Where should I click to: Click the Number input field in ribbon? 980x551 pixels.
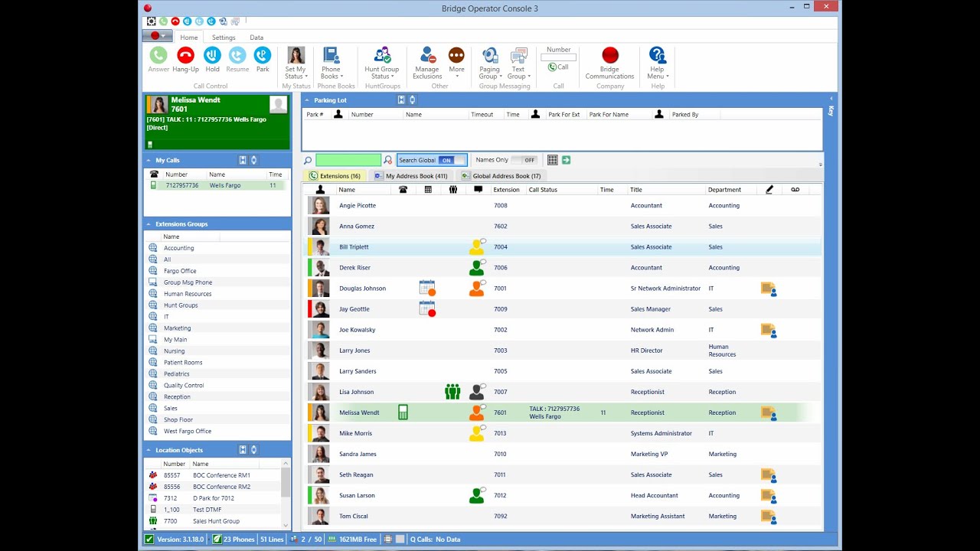click(x=558, y=57)
